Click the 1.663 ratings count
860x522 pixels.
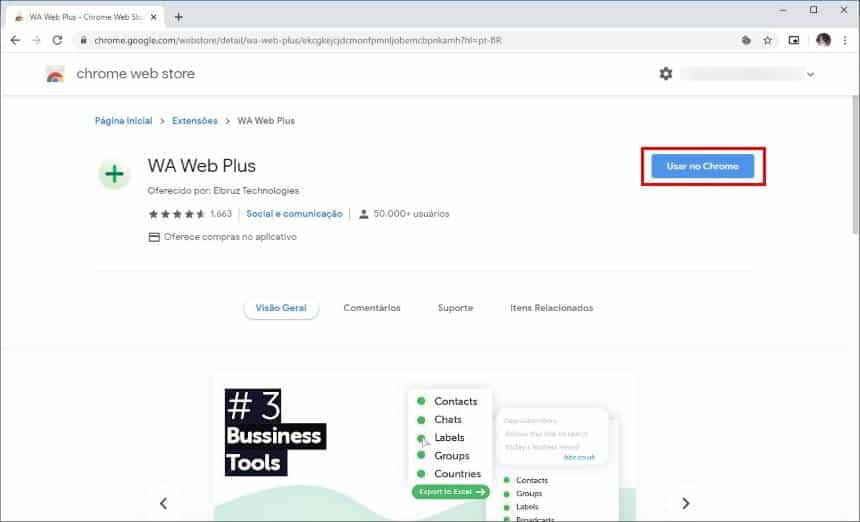221,214
